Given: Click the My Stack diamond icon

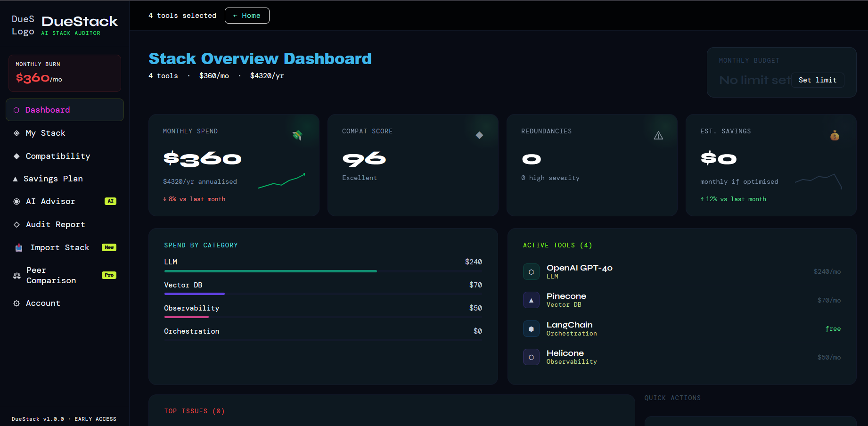Looking at the screenshot, I should (16, 133).
